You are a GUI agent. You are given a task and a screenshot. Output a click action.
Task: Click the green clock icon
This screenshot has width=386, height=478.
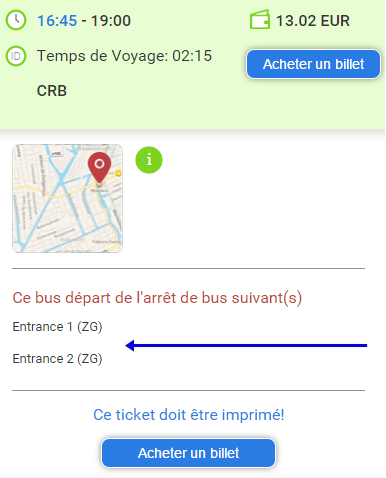(x=16, y=20)
